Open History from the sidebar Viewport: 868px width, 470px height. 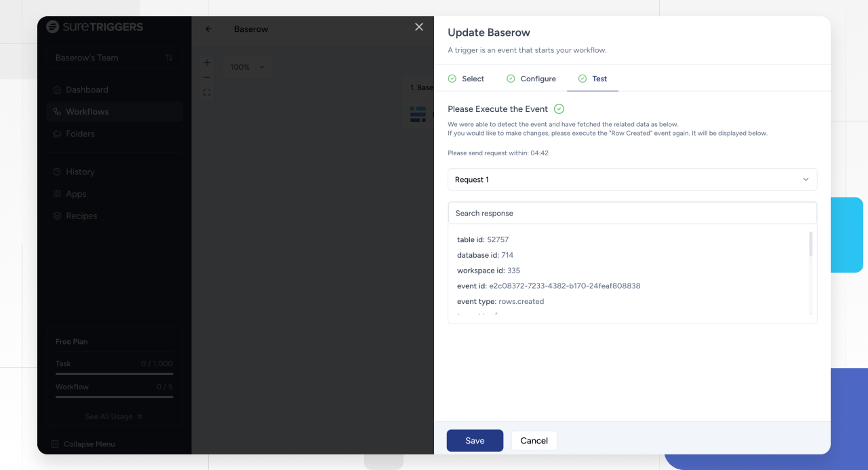[x=115, y=172]
